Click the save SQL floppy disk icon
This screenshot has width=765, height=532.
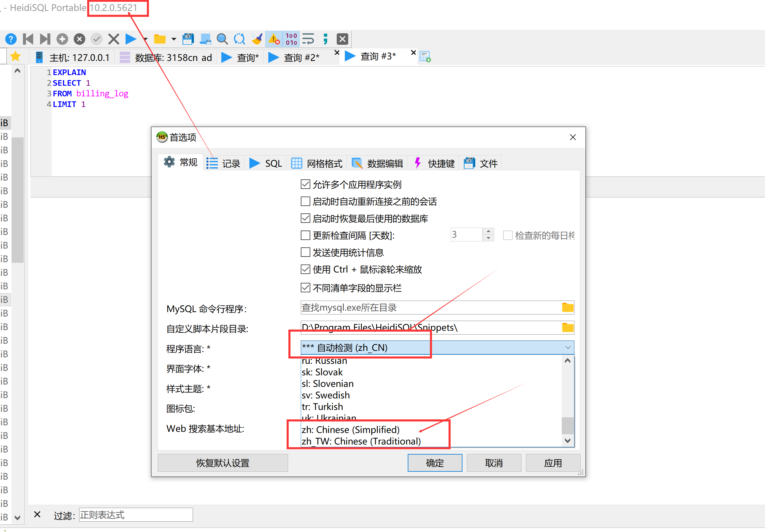pyautogui.click(x=188, y=39)
